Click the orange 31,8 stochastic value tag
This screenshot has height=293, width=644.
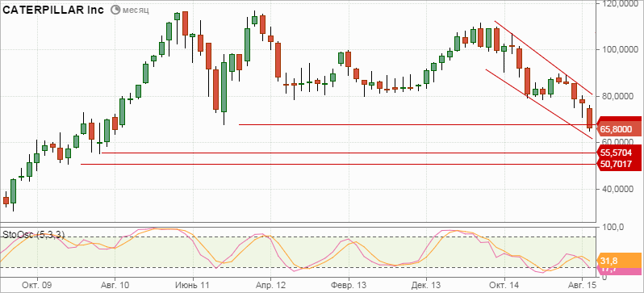point(618,261)
